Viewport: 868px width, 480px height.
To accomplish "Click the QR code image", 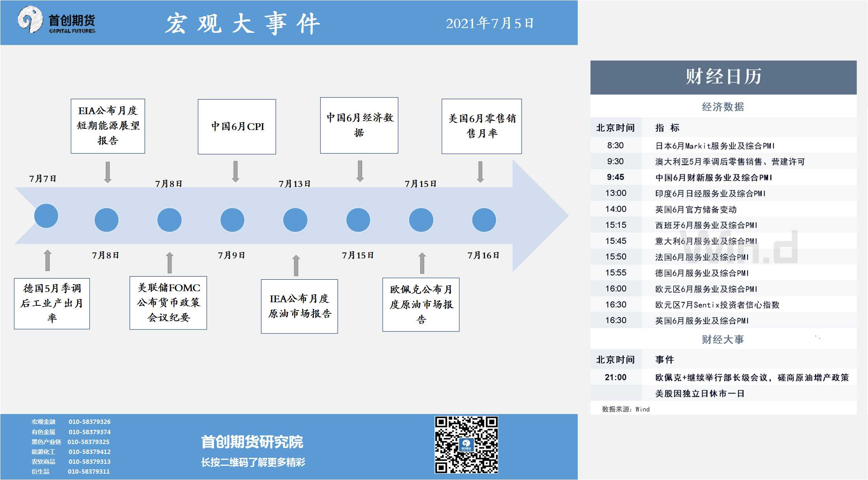I will click(x=466, y=444).
